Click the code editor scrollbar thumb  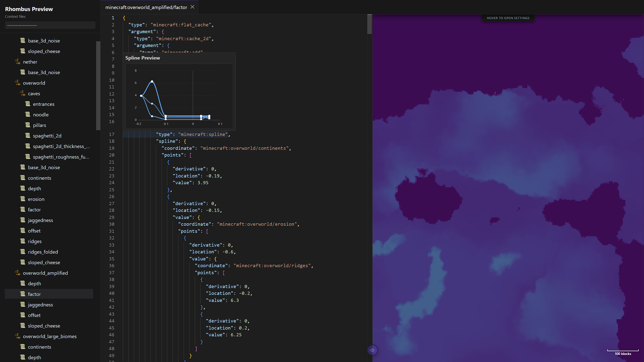tap(369, 24)
